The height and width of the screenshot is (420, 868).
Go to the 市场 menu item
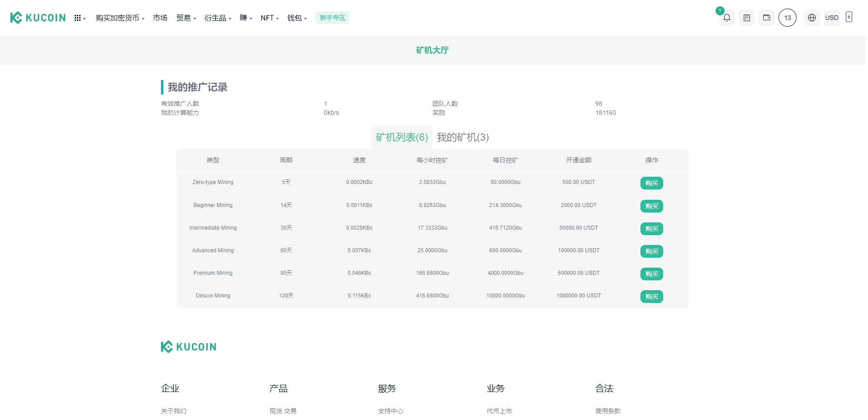160,18
